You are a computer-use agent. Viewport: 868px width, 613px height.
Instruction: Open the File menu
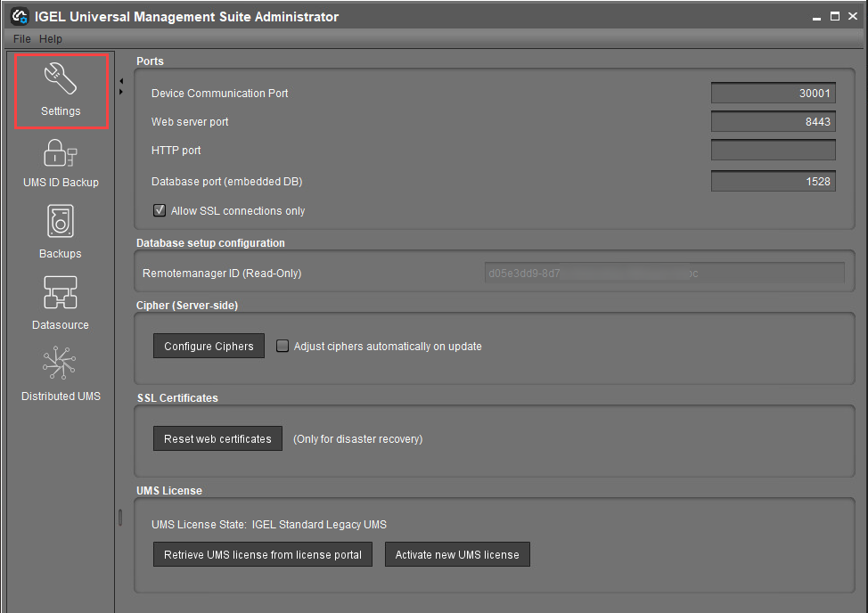coord(20,38)
